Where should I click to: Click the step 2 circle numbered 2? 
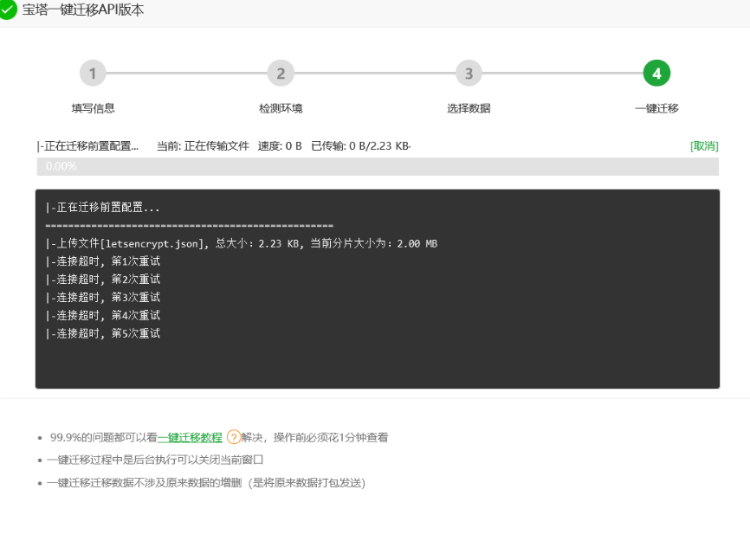[x=281, y=73]
